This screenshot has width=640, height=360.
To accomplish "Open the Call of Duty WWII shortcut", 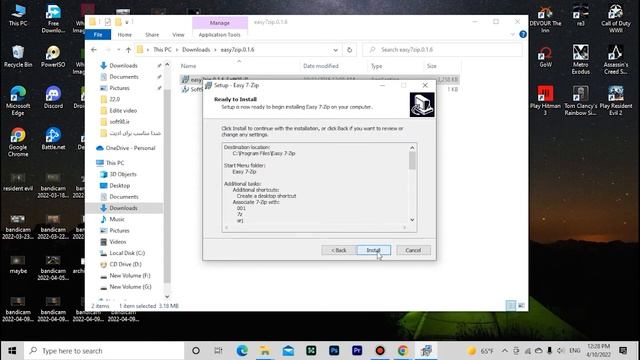I will 616,19.
